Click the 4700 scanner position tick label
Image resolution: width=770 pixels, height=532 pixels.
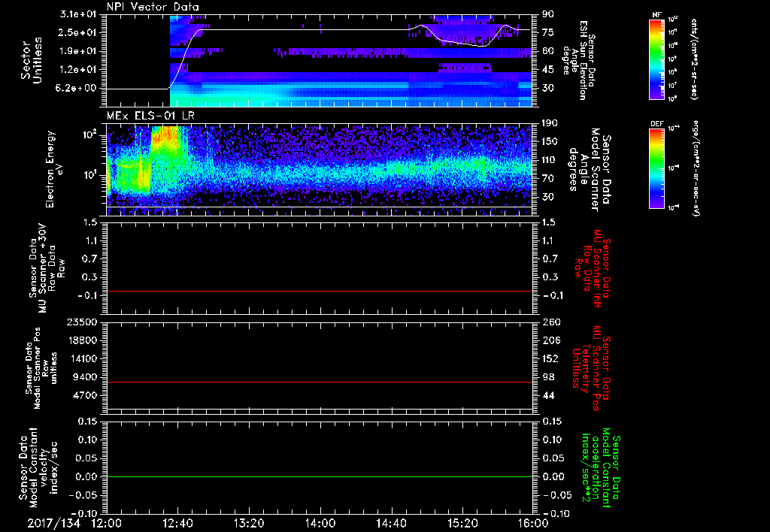click(x=87, y=395)
